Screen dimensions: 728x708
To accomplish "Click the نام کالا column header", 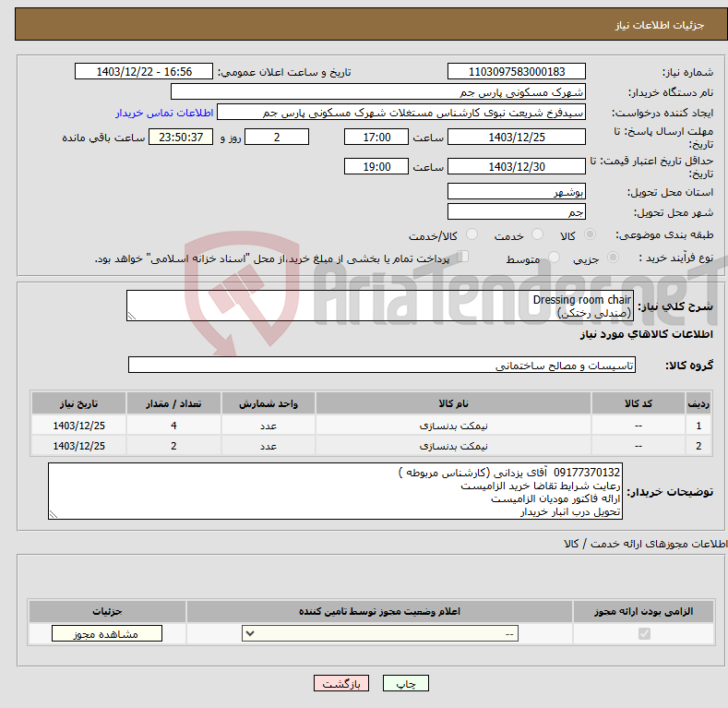I will click(x=453, y=403).
